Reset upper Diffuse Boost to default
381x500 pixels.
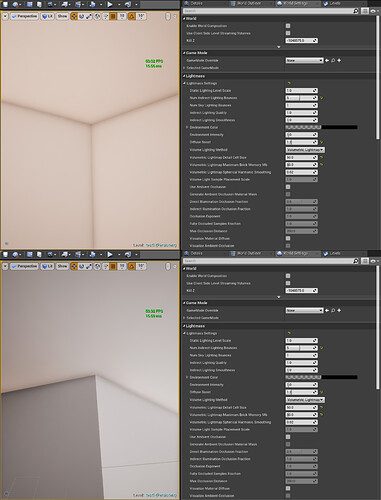point(322,142)
